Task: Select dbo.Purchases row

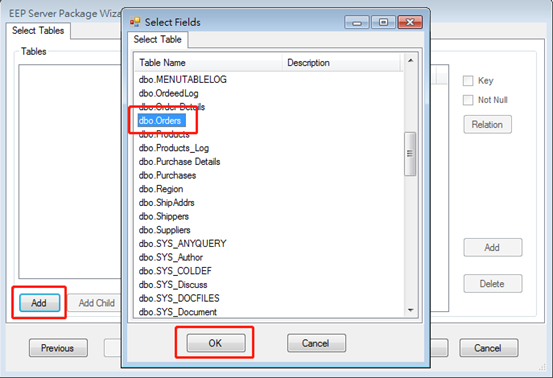Action: click(167, 175)
